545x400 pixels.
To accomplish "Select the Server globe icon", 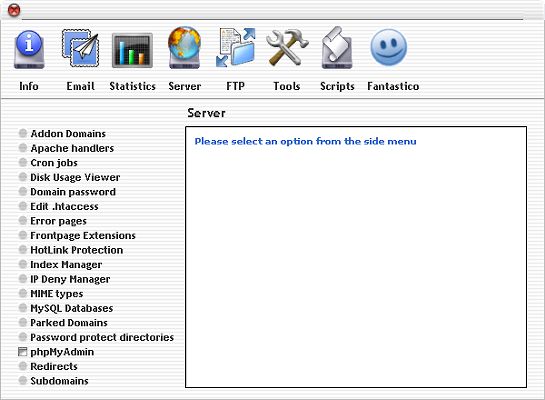I will (x=185, y=48).
